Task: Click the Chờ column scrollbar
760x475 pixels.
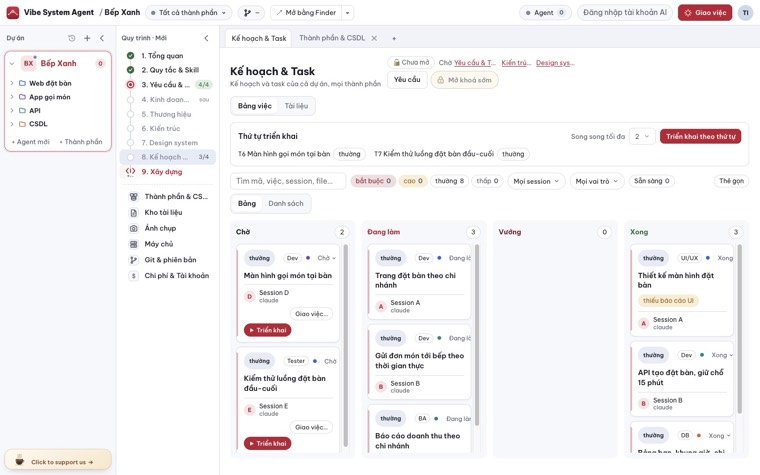Action: [346, 345]
